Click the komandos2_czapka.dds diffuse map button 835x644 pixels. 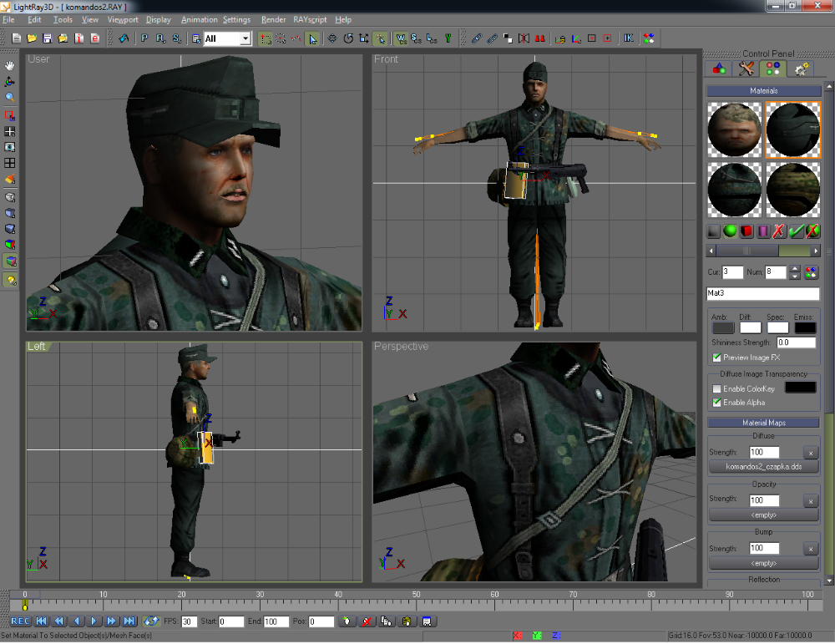pos(764,467)
